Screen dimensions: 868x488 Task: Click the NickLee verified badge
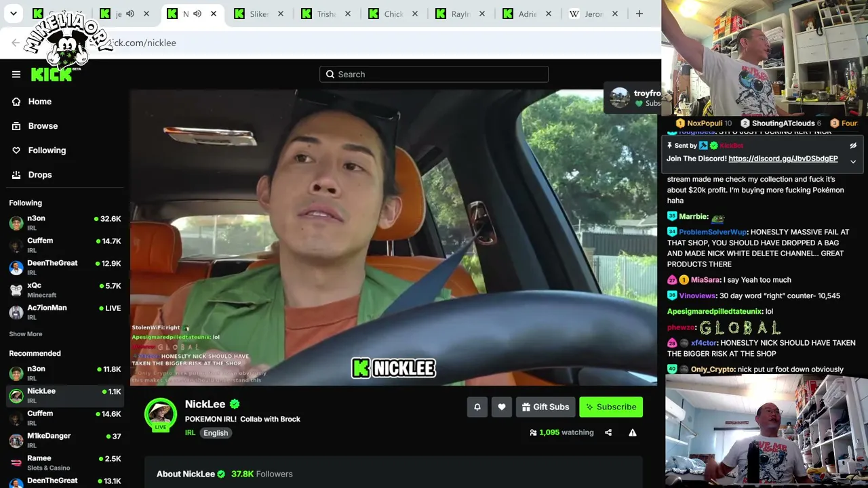pyautogui.click(x=235, y=405)
